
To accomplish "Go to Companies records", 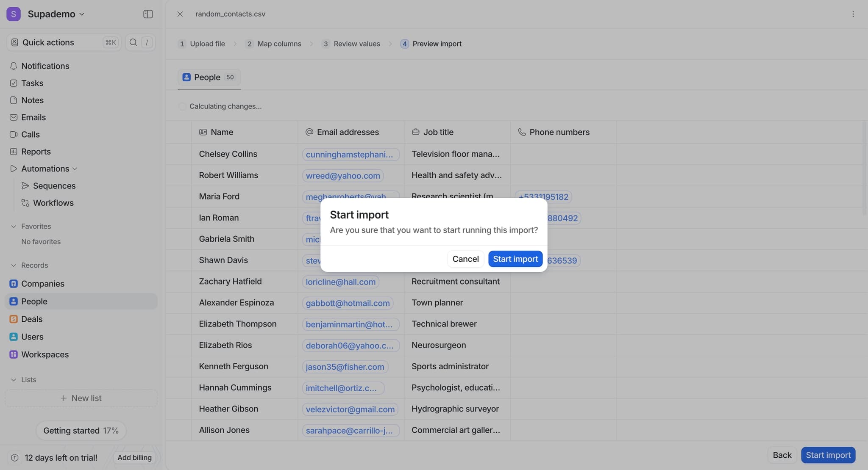I will (42, 284).
